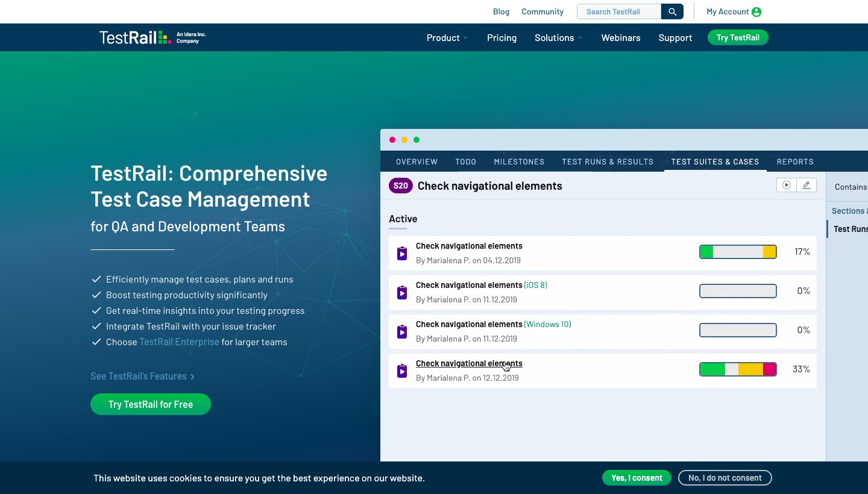
Task: Open Check navigational elements (iOS 8) run
Action: (482, 285)
